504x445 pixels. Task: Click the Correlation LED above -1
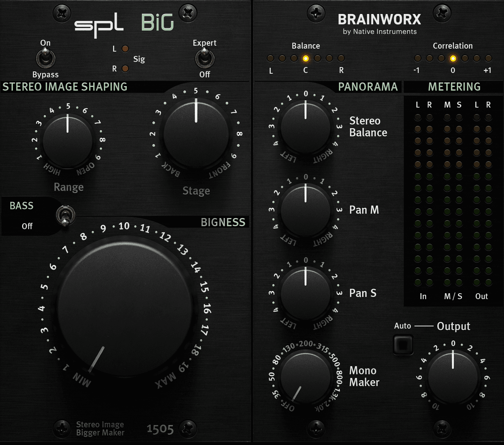418,58
